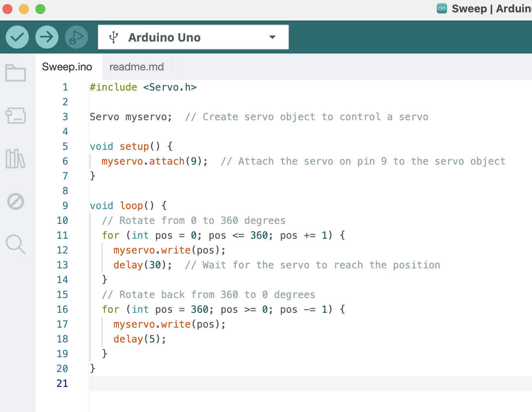Click '#include <Servo.h>' text
Image resolution: width=532 pixels, height=412 pixels.
pyautogui.click(x=143, y=87)
